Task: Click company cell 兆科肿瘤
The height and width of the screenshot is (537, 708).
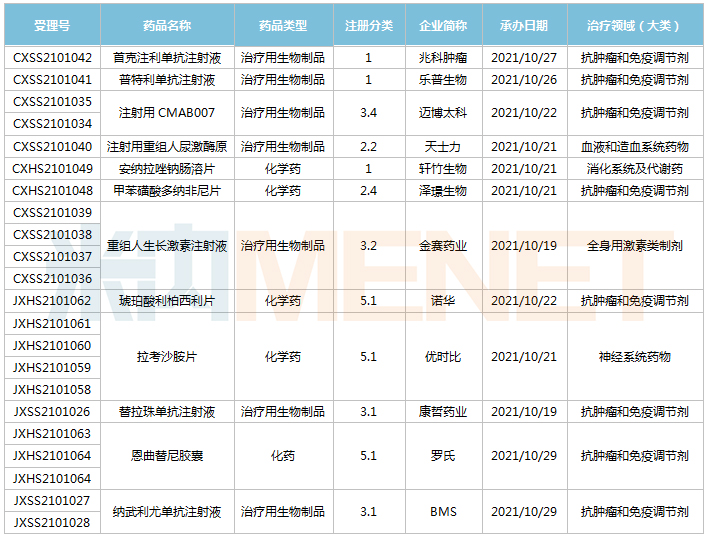Action: [444, 58]
